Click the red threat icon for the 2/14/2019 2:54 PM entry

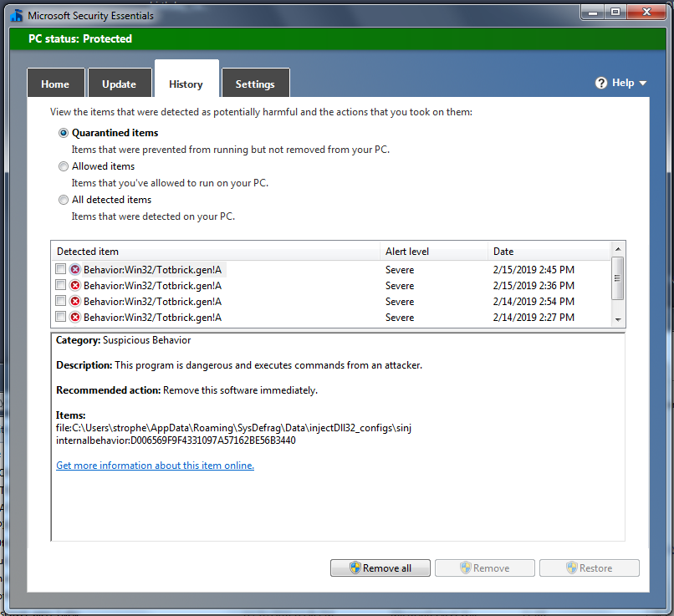[x=75, y=302]
